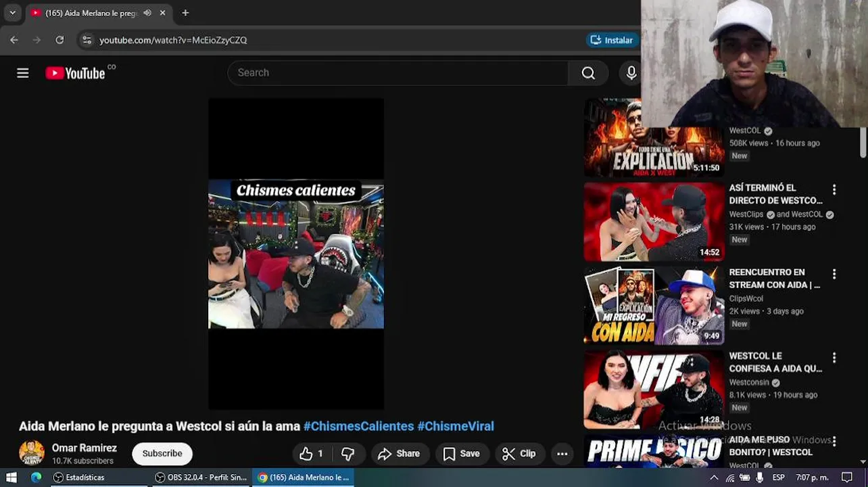The image size is (868, 487).
Task: Switch to the Chrome taskbar window
Action: [304, 477]
